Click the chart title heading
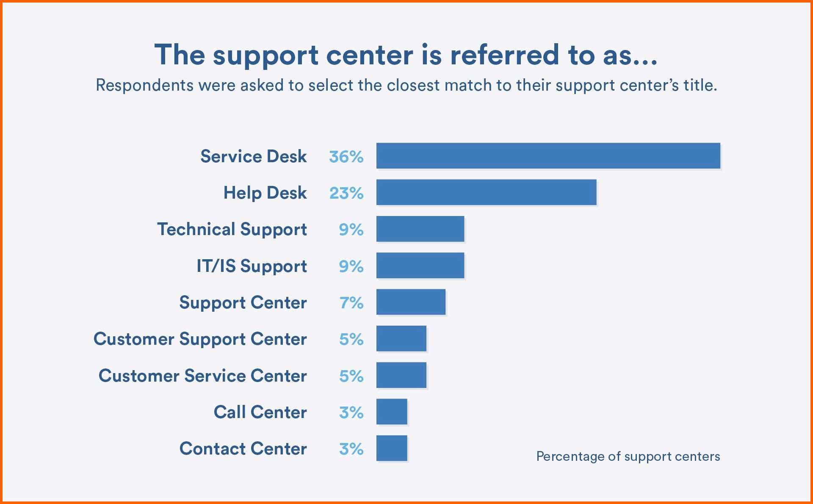Image resolution: width=813 pixels, height=504 pixels. click(x=406, y=55)
